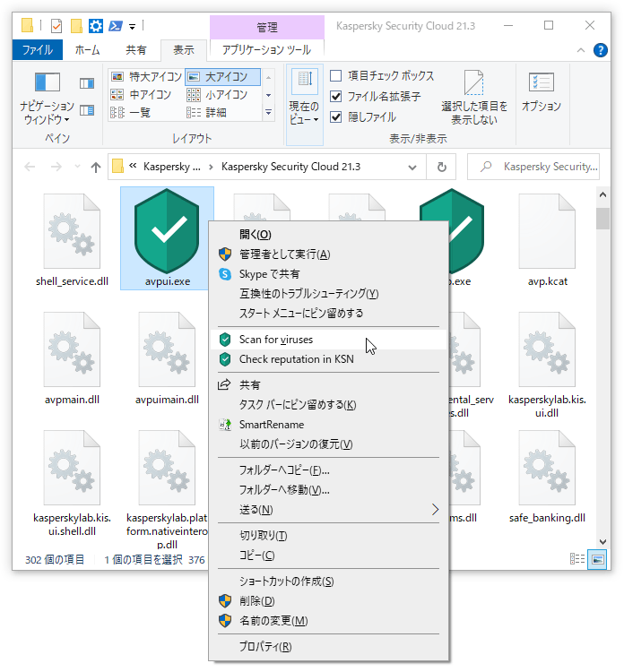The height and width of the screenshot is (672, 624).
Task: Expand the ナビゲーション ウィンドウ dropdown arrow
Action: 66,120
